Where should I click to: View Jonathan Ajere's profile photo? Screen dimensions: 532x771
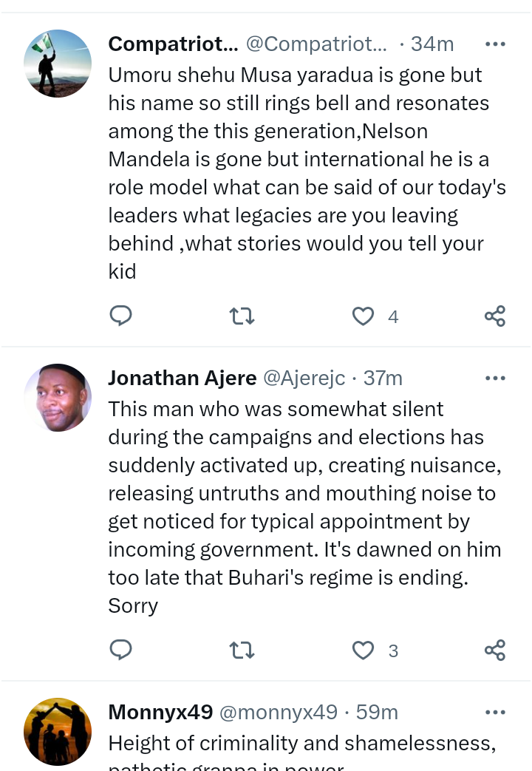(x=58, y=398)
